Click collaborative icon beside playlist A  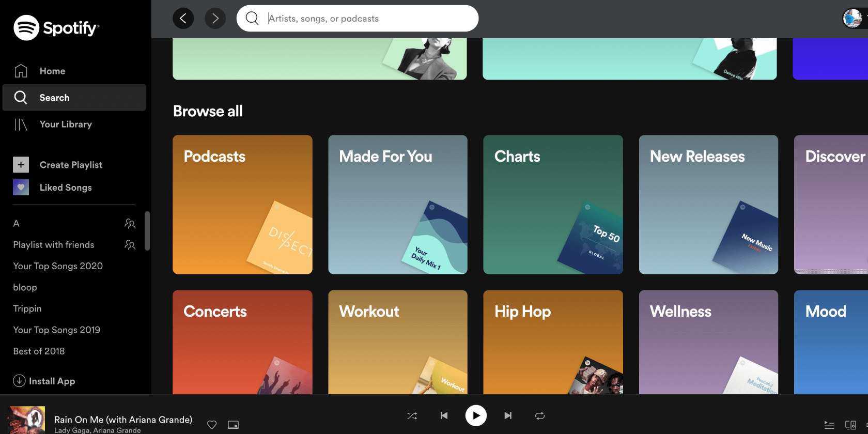pos(130,224)
